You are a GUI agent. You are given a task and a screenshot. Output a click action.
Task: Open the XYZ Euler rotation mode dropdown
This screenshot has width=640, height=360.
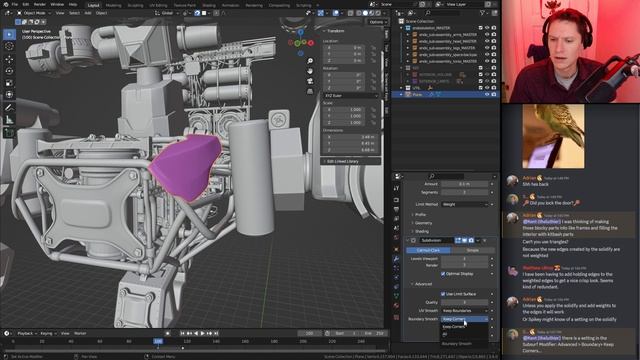click(x=351, y=96)
